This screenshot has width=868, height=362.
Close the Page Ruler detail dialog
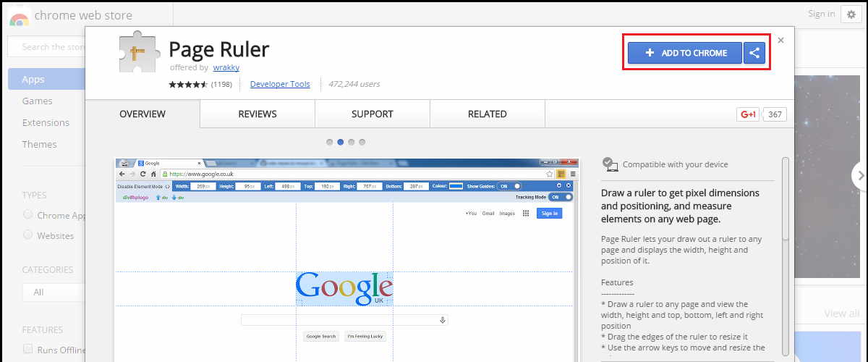pyautogui.click(x=780, y=41)
